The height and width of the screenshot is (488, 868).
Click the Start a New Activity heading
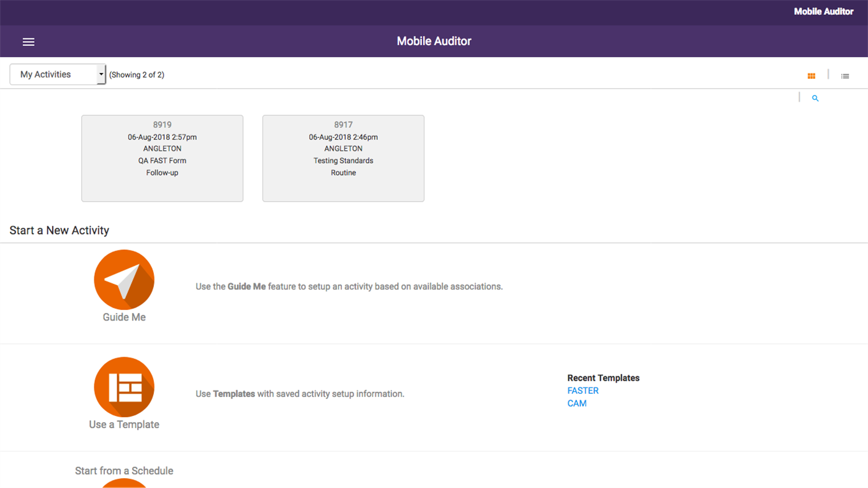tap(59, 230)
